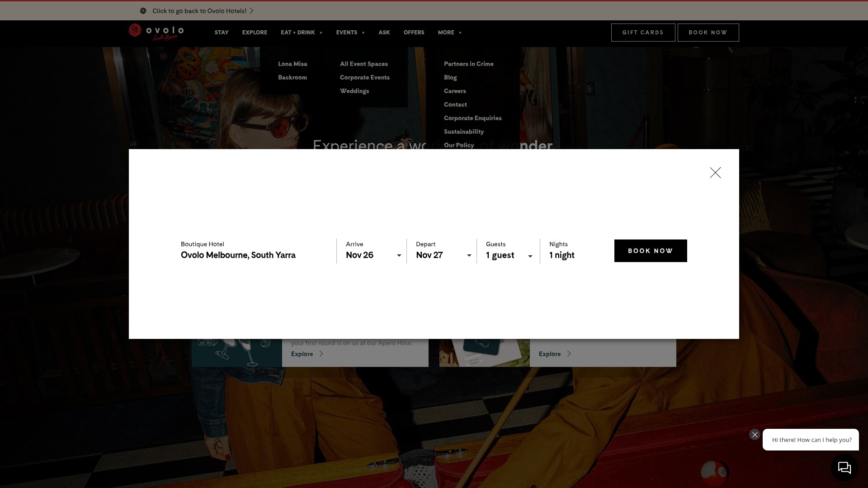The width and height of the screenshot is (868, 488).
Task: Click the small Ovolo icon in top banner
Action: 143,11
